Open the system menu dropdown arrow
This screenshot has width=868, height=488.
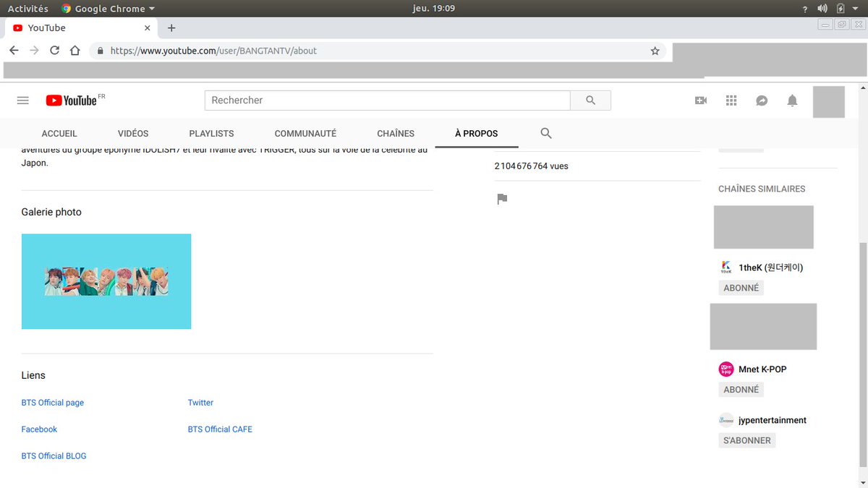(x=856, y=9)
